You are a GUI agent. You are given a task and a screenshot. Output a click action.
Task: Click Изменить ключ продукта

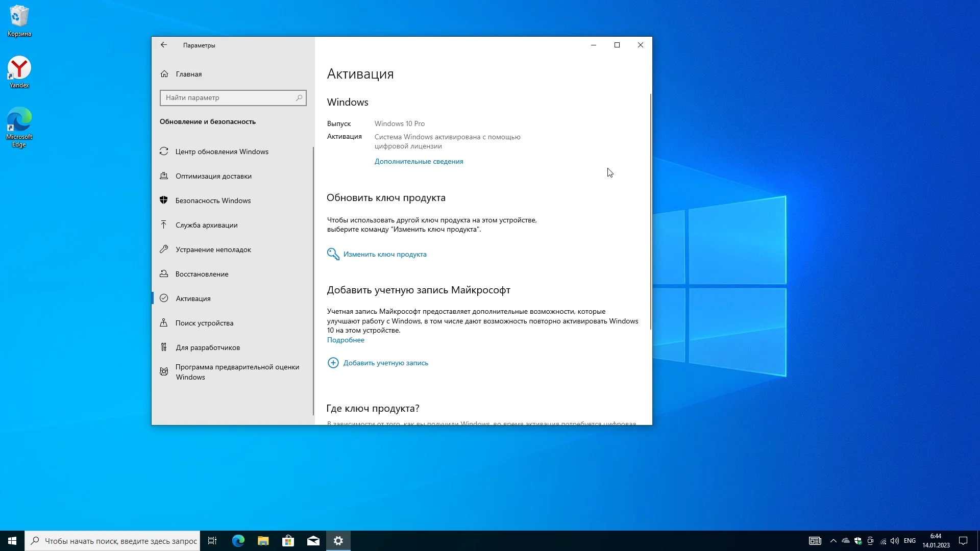[384, 254]
